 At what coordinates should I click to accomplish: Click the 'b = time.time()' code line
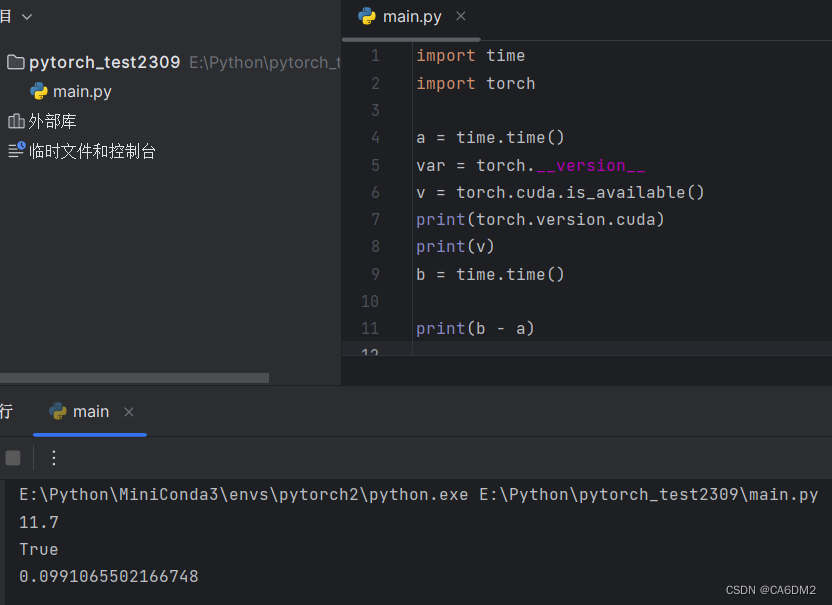click(490, 274)
